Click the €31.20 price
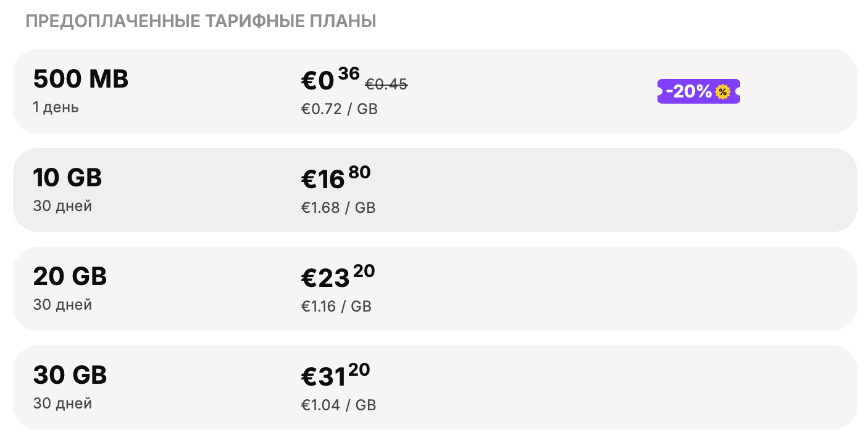The width and height of the screenshot is (868, 443). 335,375
